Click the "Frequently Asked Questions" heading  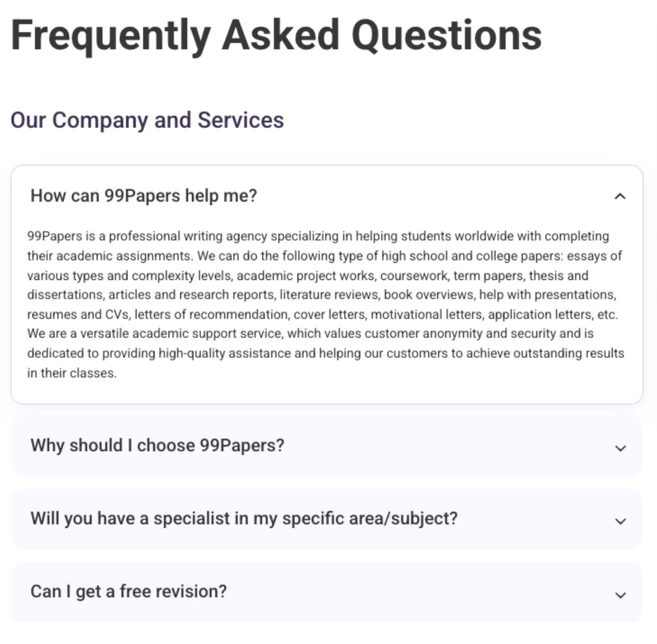click(276, 35)
